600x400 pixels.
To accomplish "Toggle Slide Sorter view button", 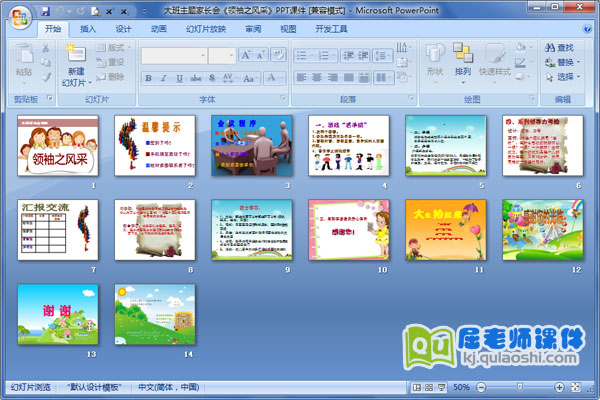I will [x=429, y=387].
